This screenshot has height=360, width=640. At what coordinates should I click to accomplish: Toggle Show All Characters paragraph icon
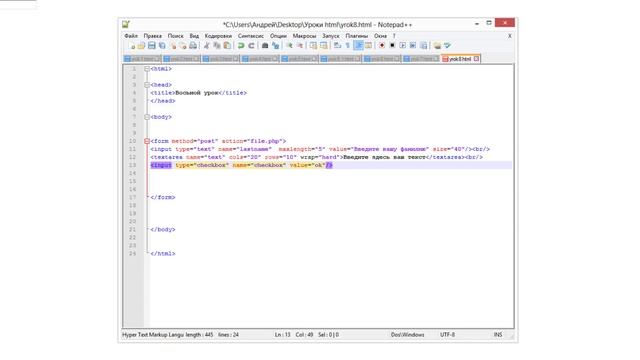point(348,46)
